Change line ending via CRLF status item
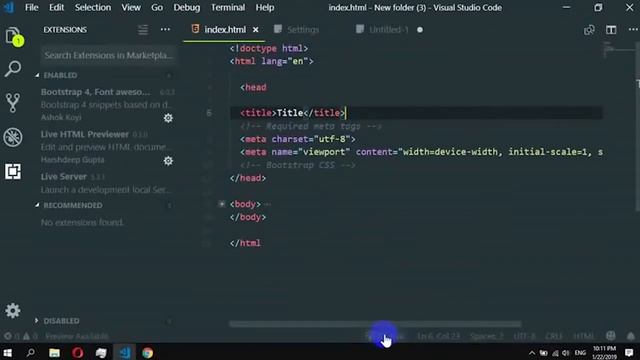Screen dimensions: 640x360 point(553,336)
